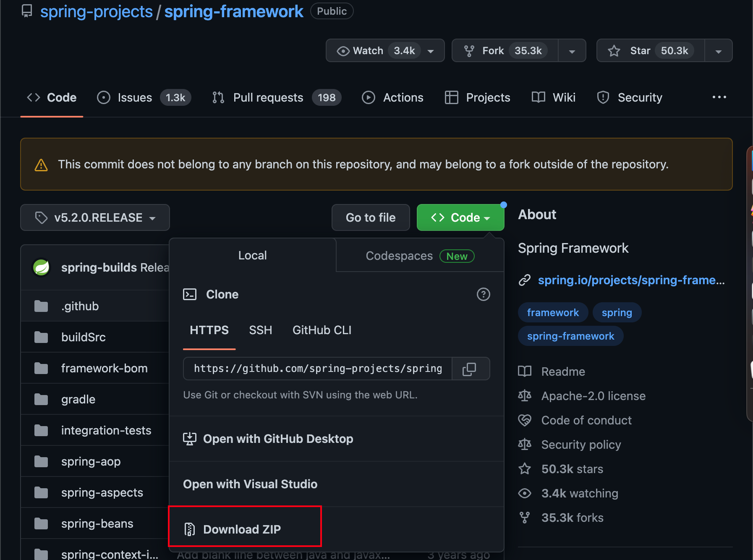
Task: Expand the Watch notifications dropdown arrow
Action: (x=431, y=51)
